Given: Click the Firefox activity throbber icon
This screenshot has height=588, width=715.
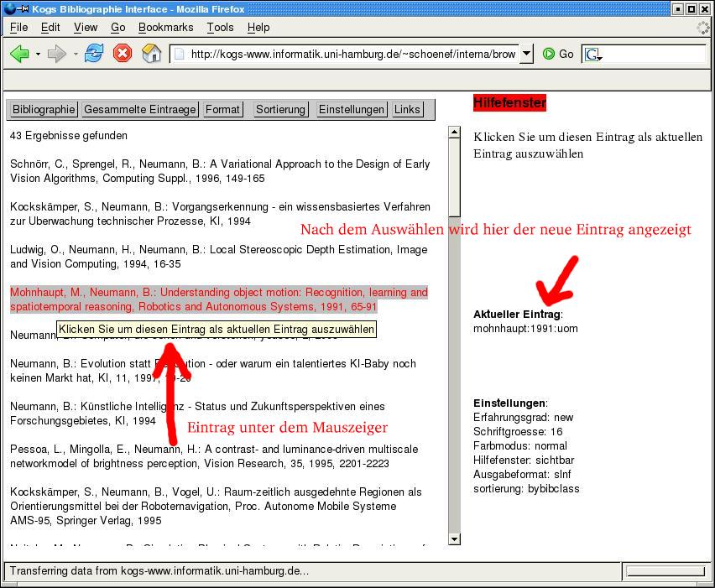Looking at the screenshot, I should click(x=703, y=28).
